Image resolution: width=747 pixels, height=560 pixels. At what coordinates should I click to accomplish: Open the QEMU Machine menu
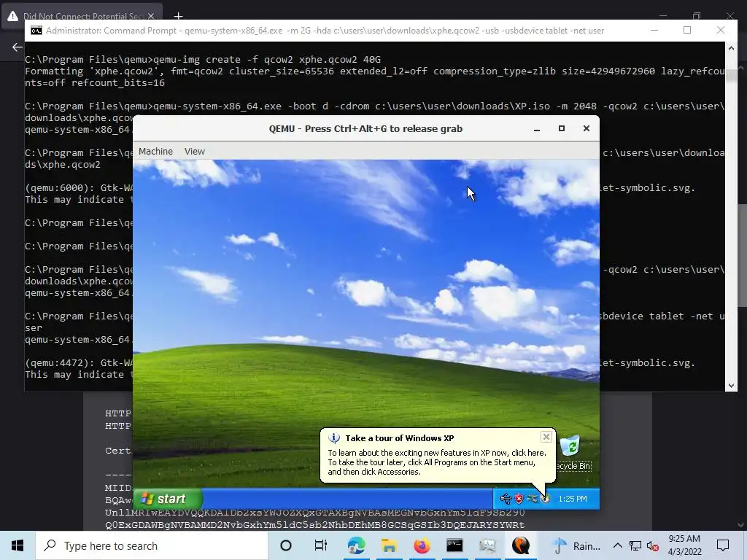tap(155, 152)
